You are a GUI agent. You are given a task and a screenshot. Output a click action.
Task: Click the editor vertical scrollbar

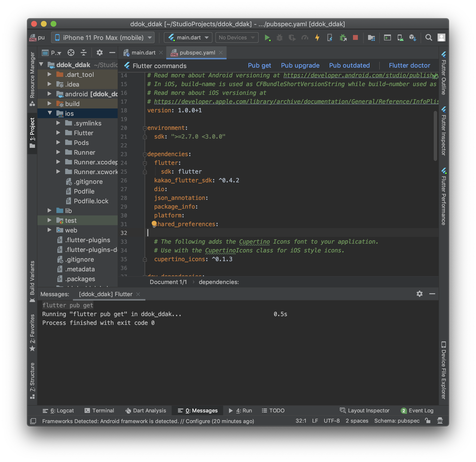coord(435,136)
